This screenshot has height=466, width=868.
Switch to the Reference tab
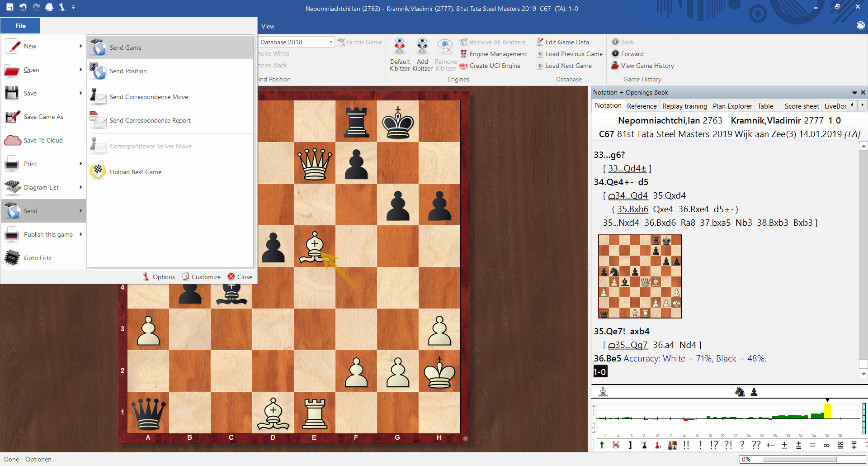[x=642, y=106]
